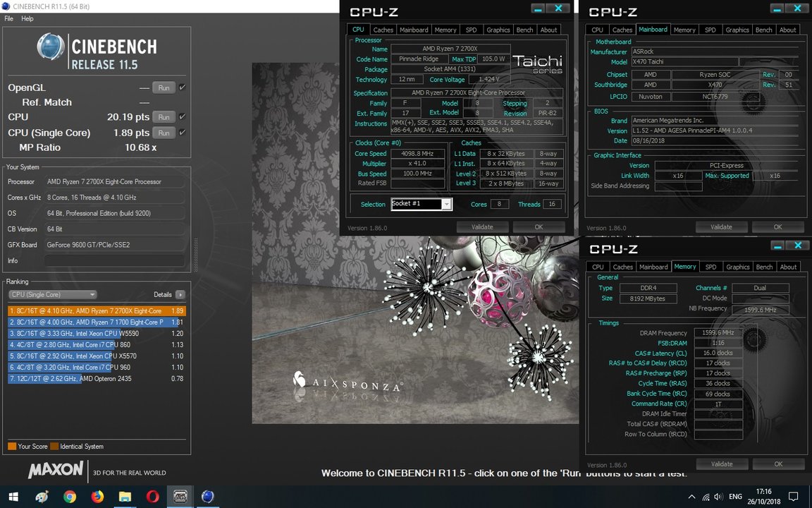The height and width of the screenshot is (508, 812).
Task: Run the CPU benchmark
Action: click(x=164, y=117)
